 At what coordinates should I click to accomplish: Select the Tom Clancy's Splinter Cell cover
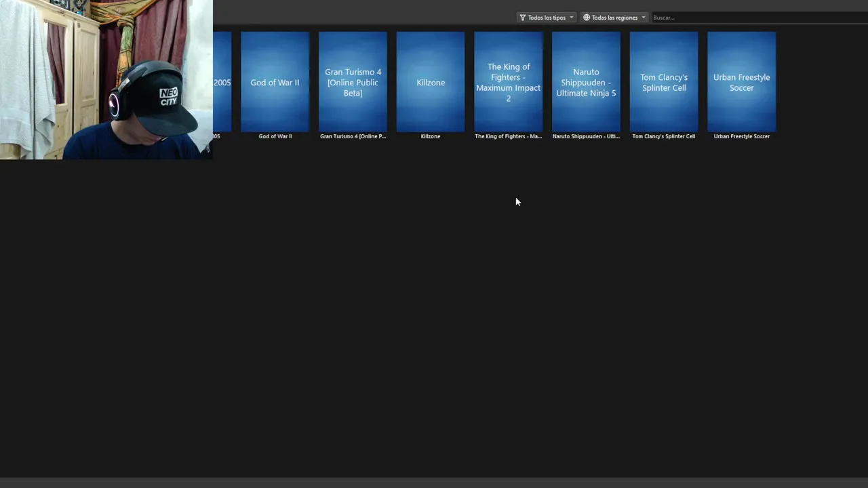tap(664, 82)
